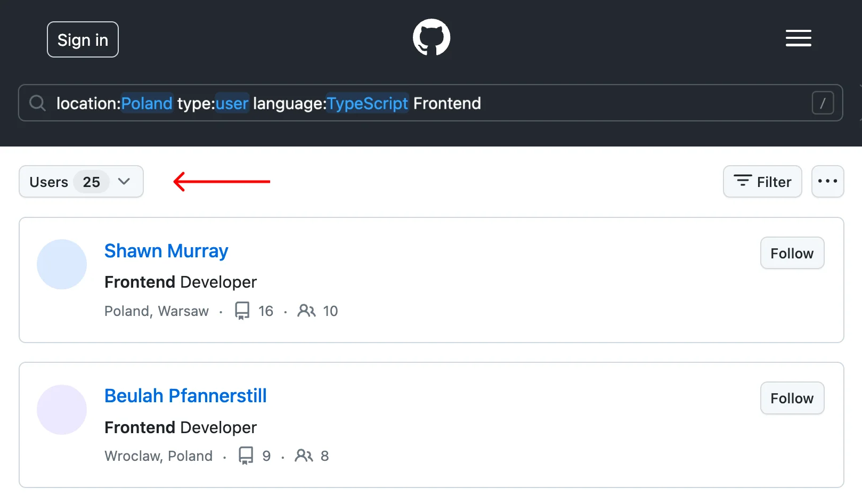Click the GitHub Octocat logo
Viewport: 862px width, 504px height.
432,37
